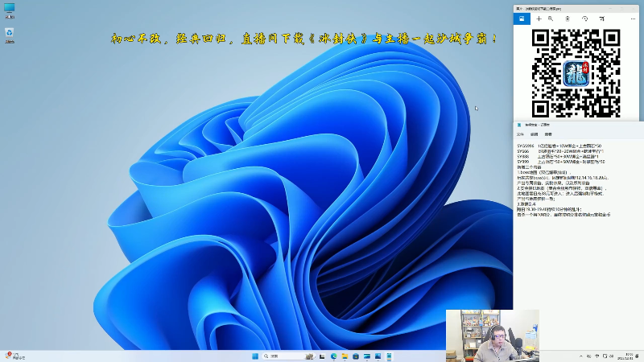Open the Notepad 查看 menu
Image resolution: width=644 pixels, height=362 pixels.
tap(548, 134)
